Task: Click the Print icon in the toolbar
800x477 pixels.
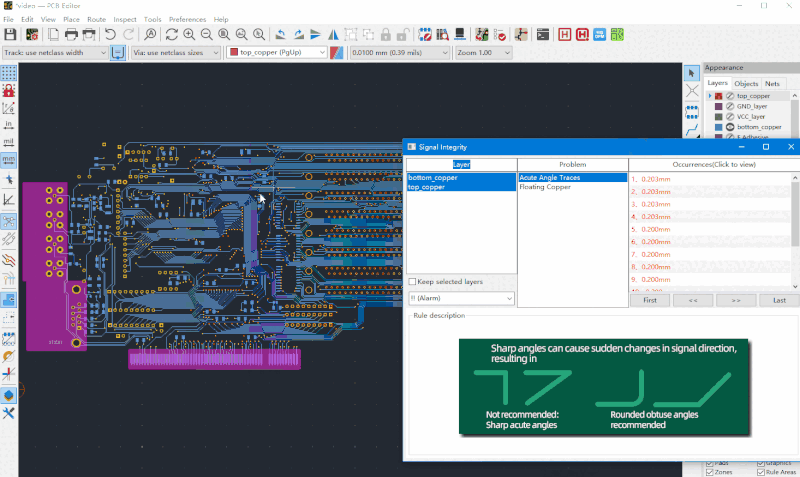Action: (72, 34)
